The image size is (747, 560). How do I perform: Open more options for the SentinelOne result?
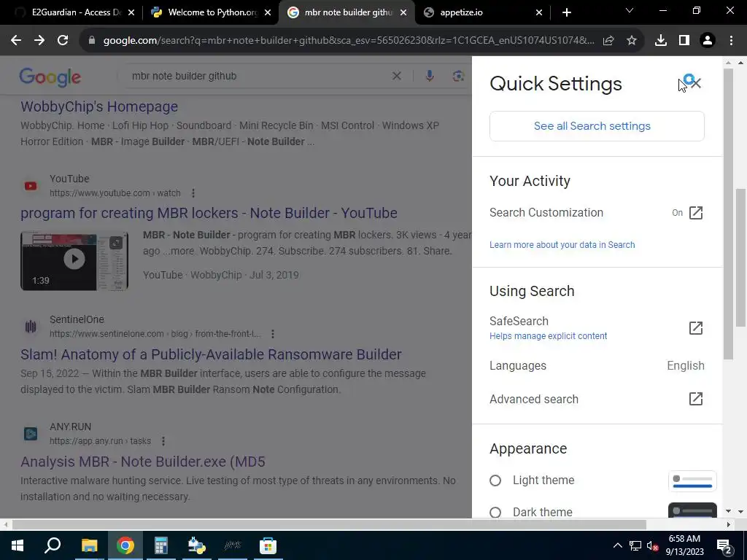click(x=273, y=334)
